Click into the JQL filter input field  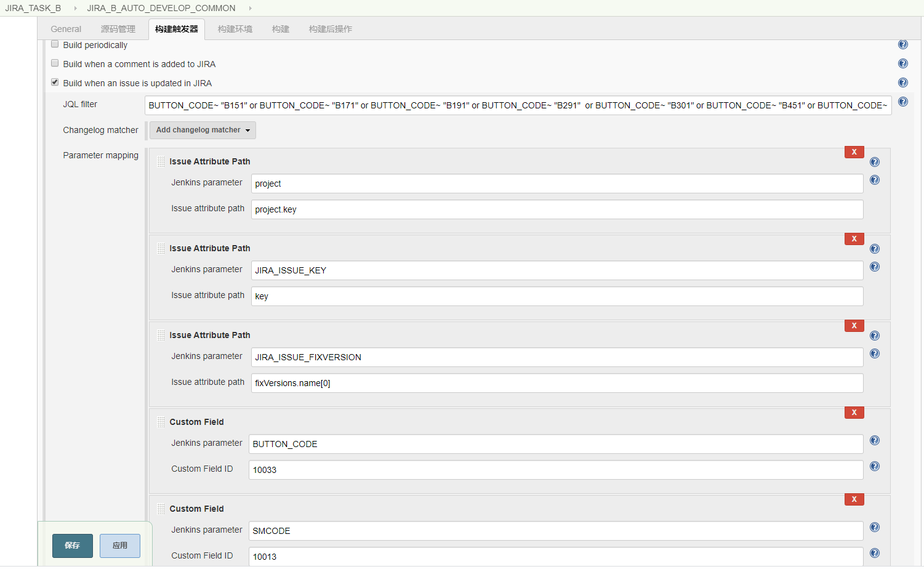coord(517,105)
